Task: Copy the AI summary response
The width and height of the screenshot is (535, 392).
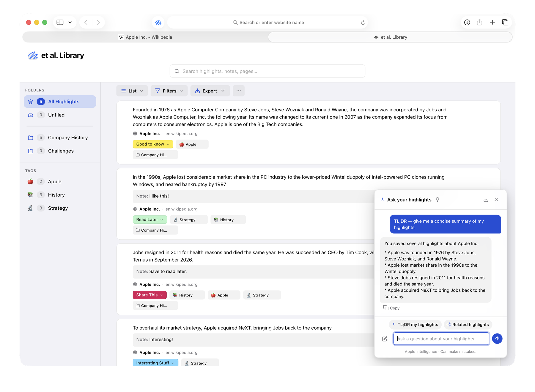Action: pyautogui.click(x=391, y=308)
